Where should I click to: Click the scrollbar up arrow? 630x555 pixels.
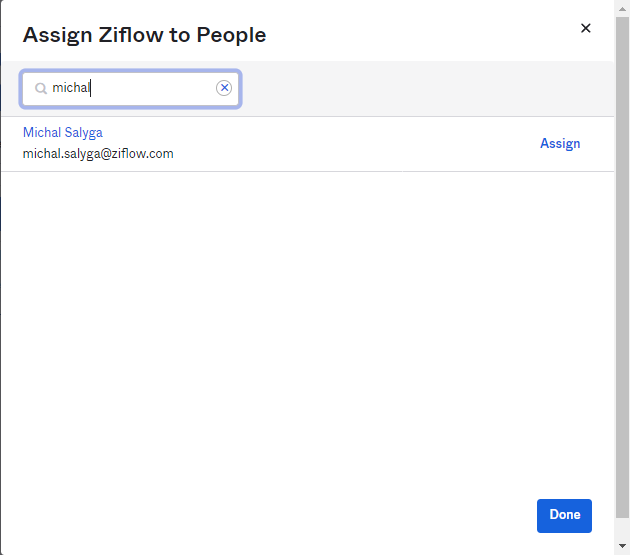[622, 8]
